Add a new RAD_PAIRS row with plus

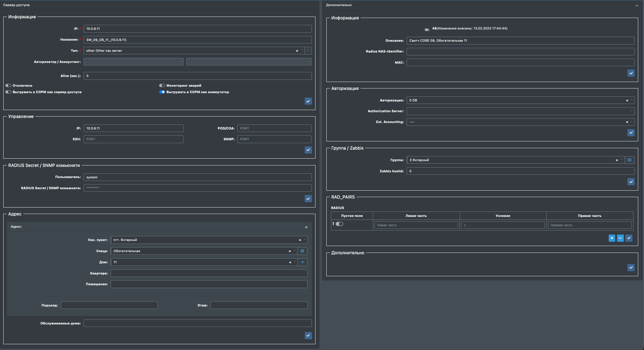pos(612,238)
